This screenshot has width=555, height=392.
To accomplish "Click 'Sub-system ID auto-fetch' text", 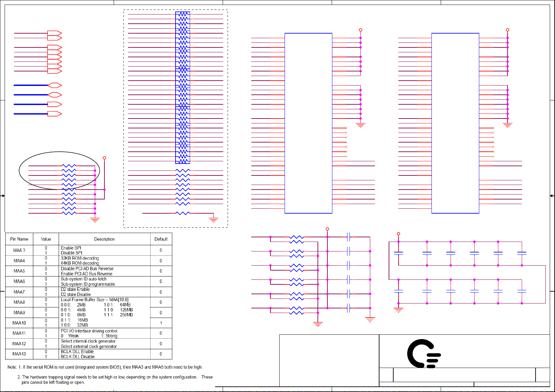I will point(84,279).
